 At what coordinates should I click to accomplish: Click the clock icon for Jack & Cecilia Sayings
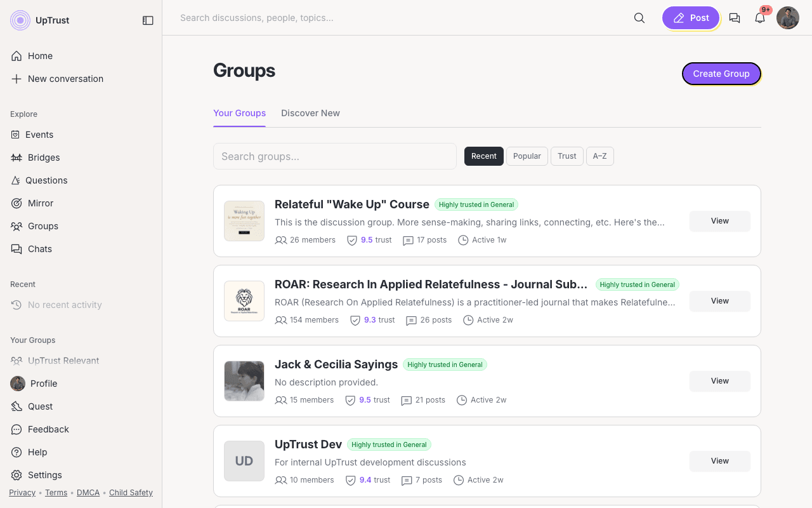[462, 400]
